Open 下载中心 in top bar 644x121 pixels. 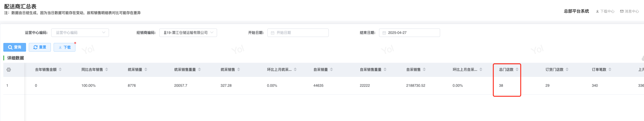tap(605, 11)
